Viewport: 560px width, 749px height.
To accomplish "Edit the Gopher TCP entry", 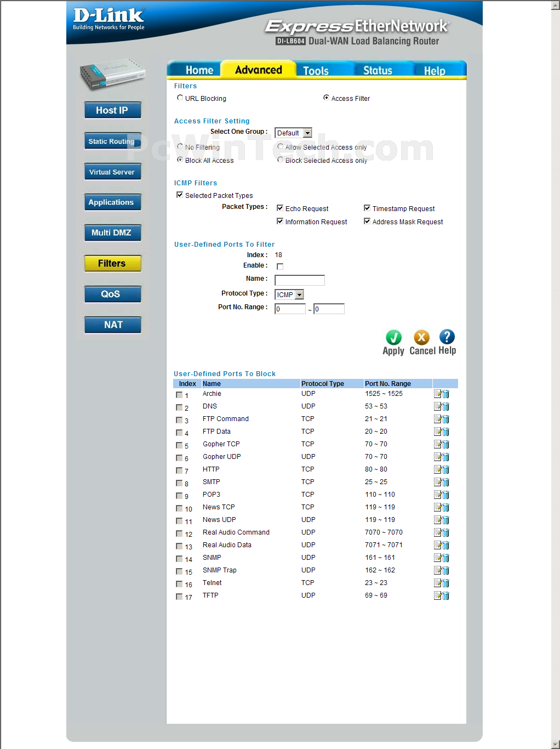I will pos(438,444).
